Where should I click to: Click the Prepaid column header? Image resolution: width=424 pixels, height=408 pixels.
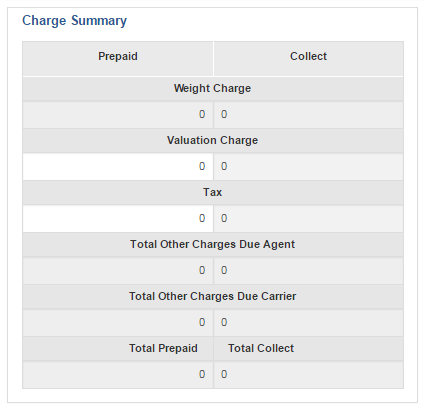tap(118, 56)
